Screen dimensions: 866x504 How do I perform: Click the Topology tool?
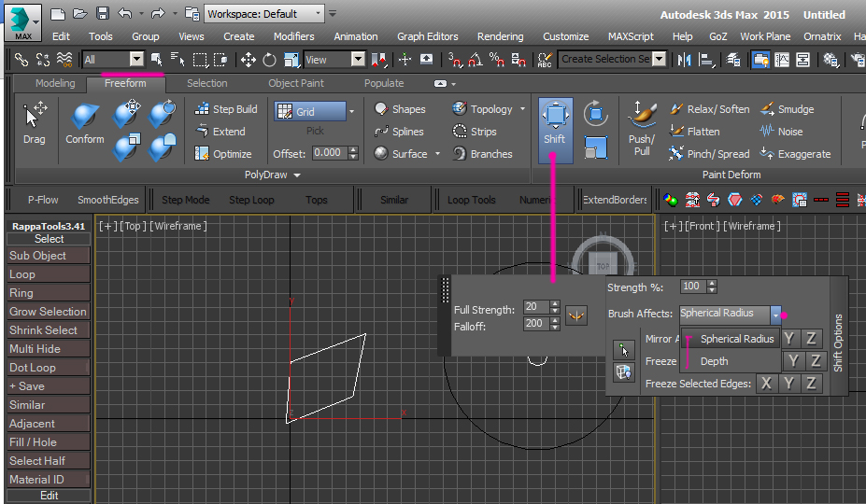483,109
